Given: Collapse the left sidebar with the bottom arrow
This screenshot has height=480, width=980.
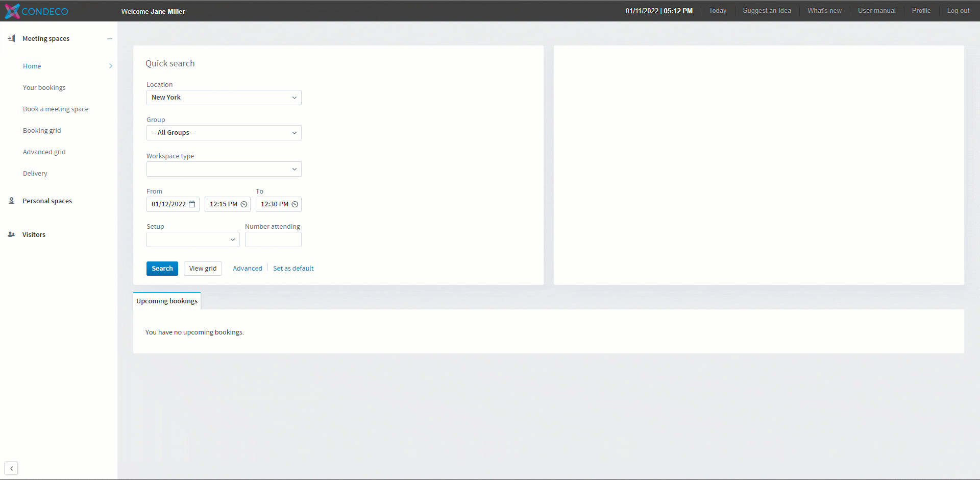Looking at the screenshot, I should (11, 468).
